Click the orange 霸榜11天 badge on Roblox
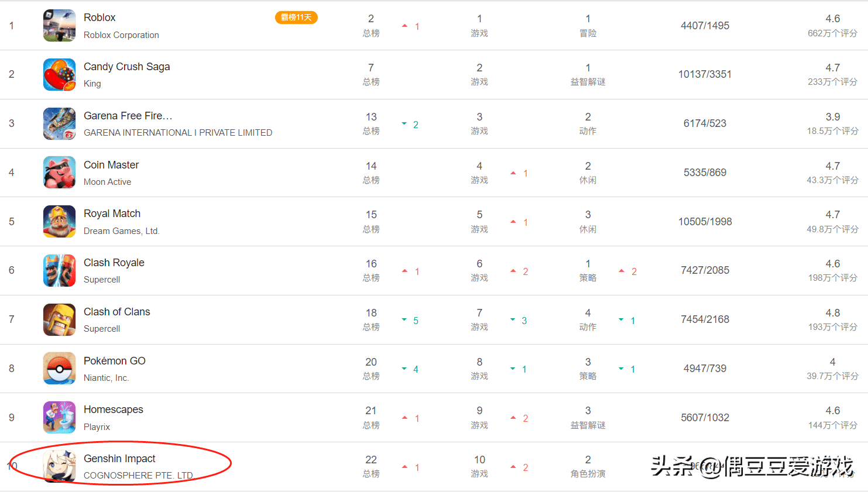Screen dimensions: 868x492 pos(296,18)
